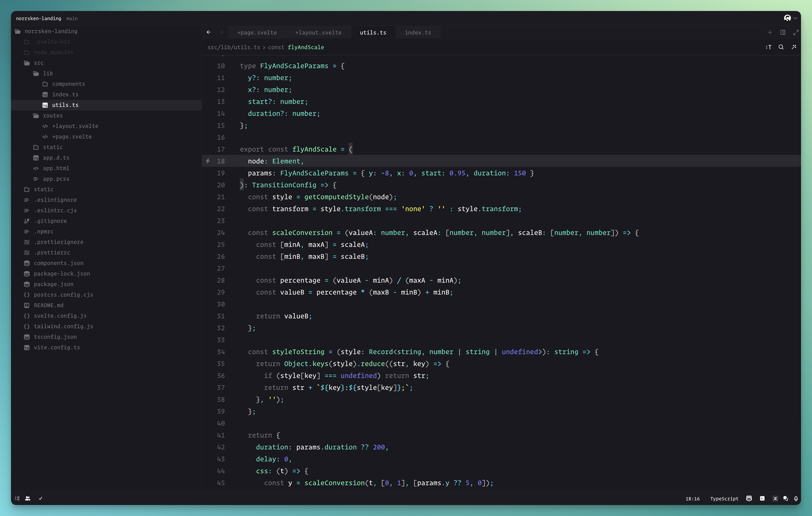
Task: Click the user avatar in title bar
Action: 787,18
